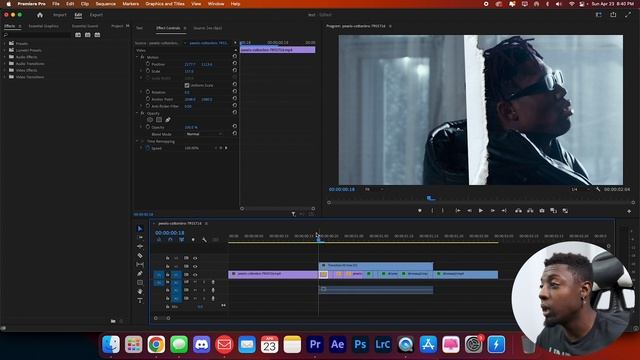
Task: Click Mark In in the Program monitor
Action: pos(432,211)
